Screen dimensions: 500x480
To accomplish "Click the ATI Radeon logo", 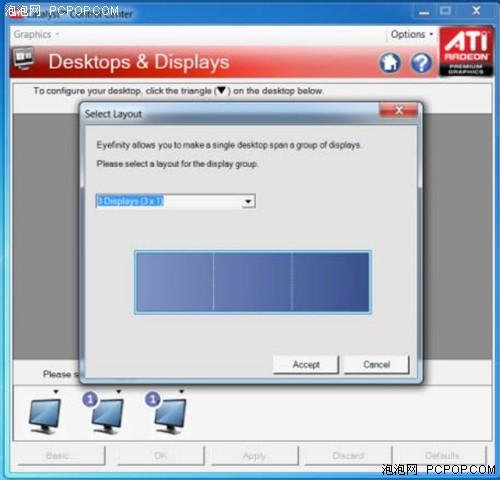I will click(466, 52).
